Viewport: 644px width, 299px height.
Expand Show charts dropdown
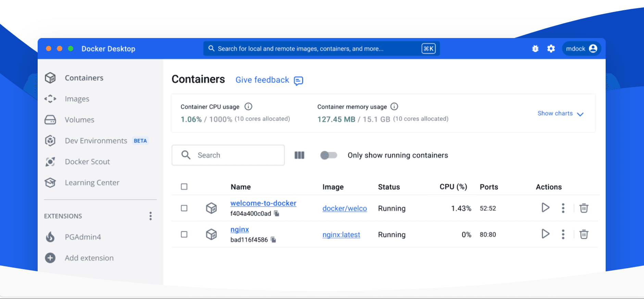pyautogui.click(x=560, y=113)
